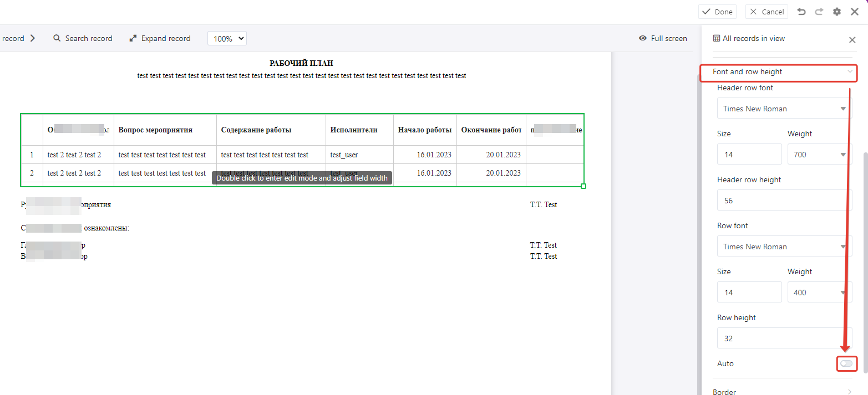The image size is (868, 395).
Task: Click the Header row height field
Action: point(783,201)
